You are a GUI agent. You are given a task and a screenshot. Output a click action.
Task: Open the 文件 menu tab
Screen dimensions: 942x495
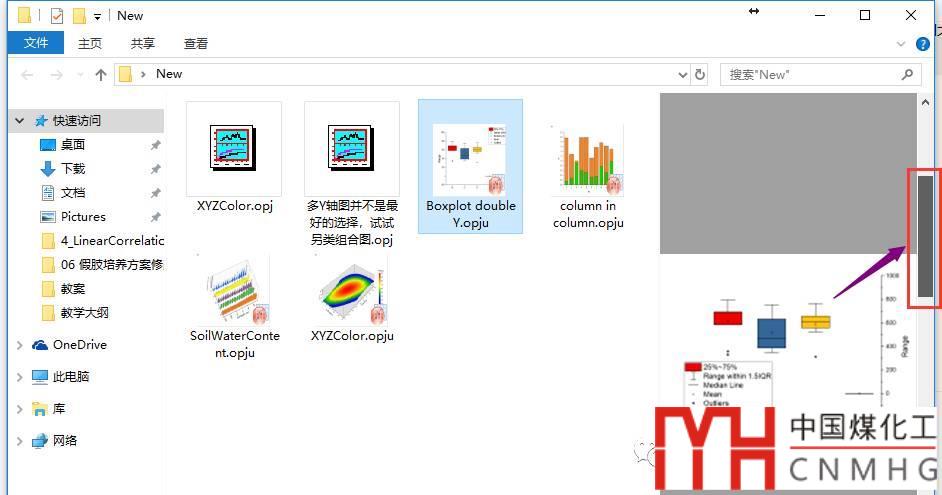[x=36, y=43]
